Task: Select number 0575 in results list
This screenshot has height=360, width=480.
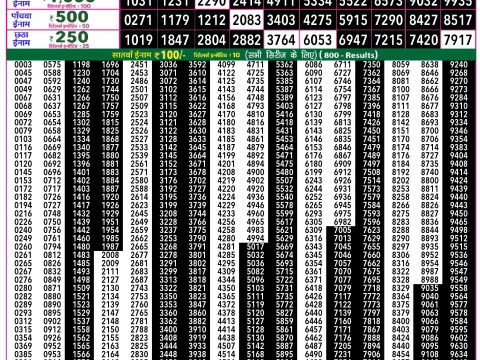Action: tap(52, 64)
